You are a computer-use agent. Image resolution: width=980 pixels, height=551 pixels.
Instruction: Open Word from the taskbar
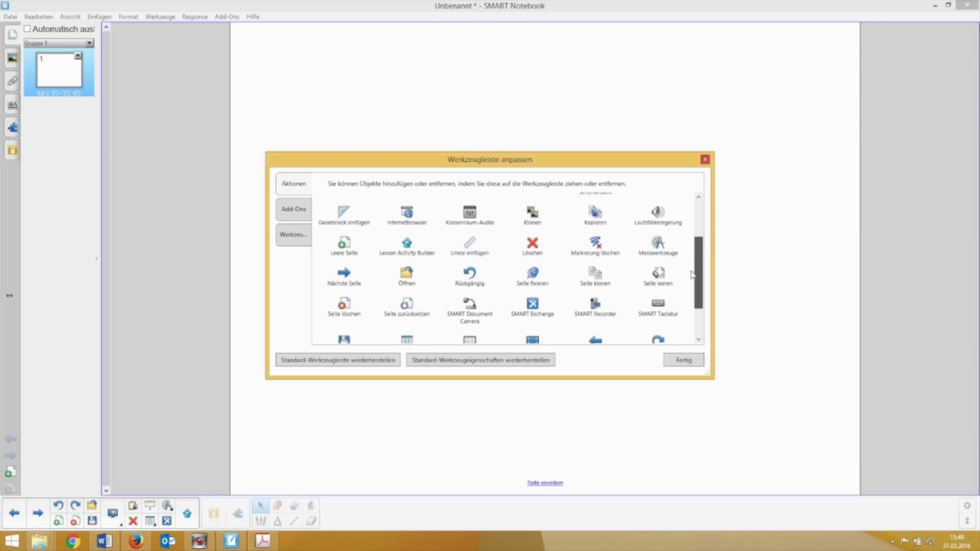[x=104, y=541]
